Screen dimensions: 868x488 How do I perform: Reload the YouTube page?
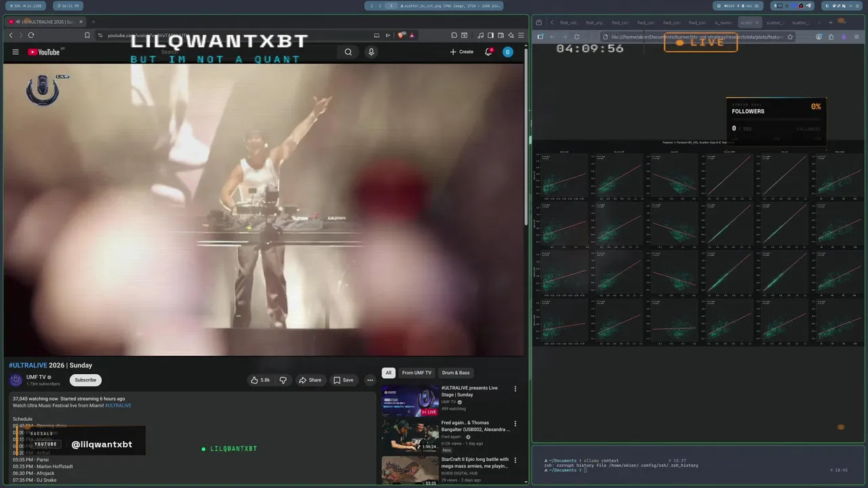pyautogui.click(x=31, y=35)
